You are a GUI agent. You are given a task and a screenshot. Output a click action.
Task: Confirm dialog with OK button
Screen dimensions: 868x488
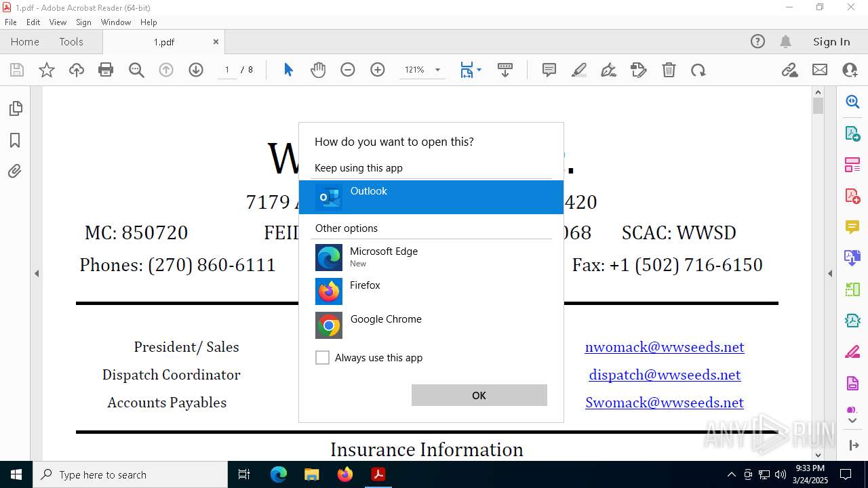coord(479,395)
